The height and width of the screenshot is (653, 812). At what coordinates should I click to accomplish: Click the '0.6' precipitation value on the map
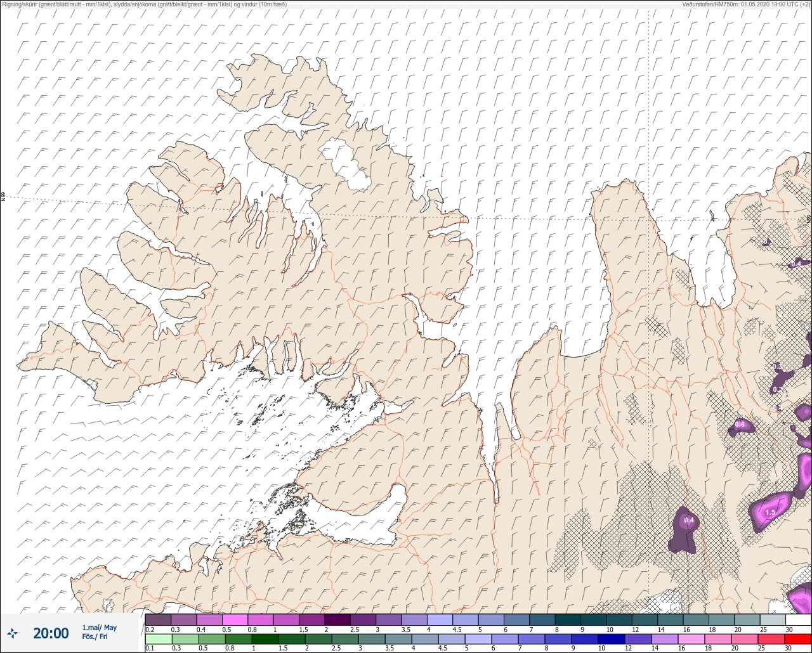pyautogui.click(x=740, y=424)
